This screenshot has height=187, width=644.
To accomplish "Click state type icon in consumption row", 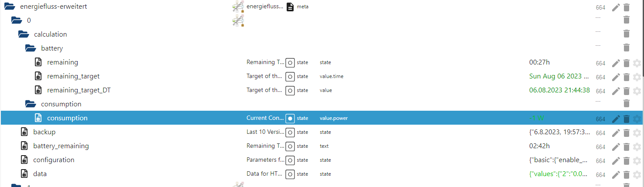I will pos(290,118).
